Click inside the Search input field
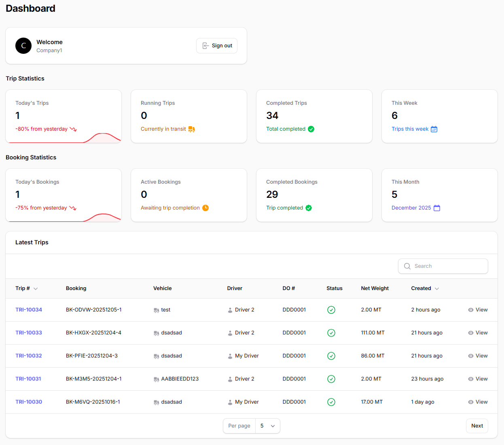504x445 pixels. pos(445,266)
